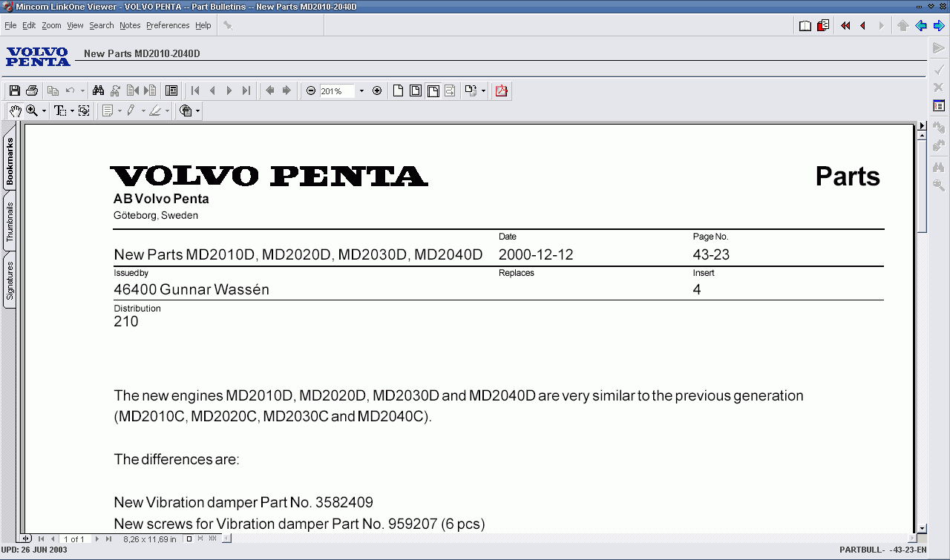Open the Preferences menu
950x560 pixels.
[x=168, y=24]
